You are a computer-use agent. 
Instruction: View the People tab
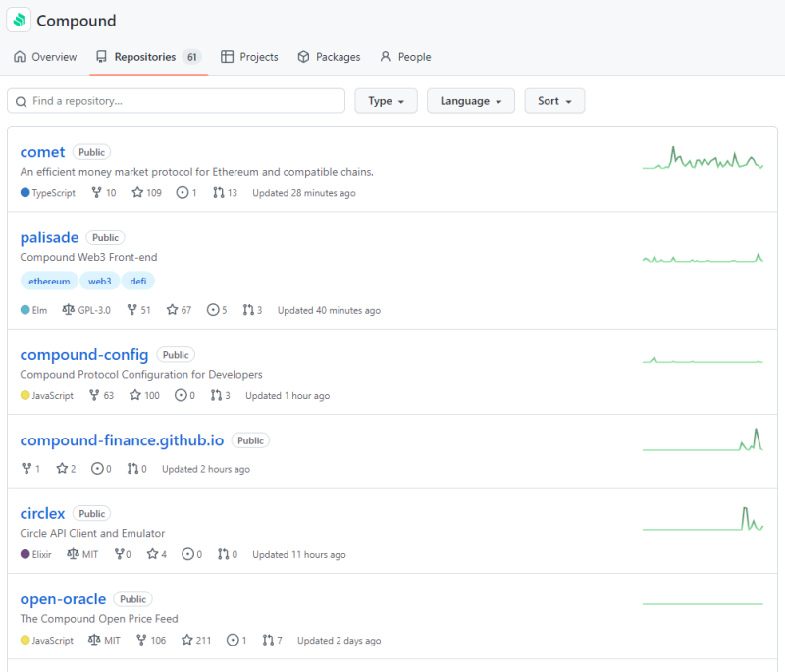click(x=405, y=57)
